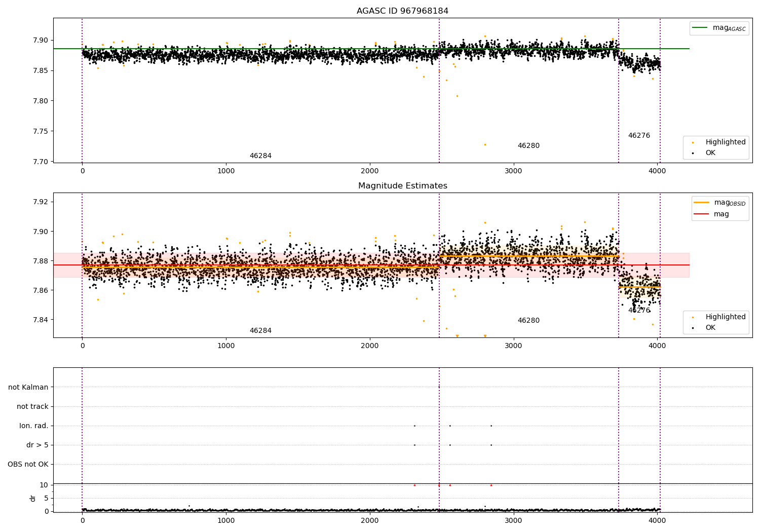
Task: Click the 'dr > 5' axis label
Action: (x=37, y=445)
